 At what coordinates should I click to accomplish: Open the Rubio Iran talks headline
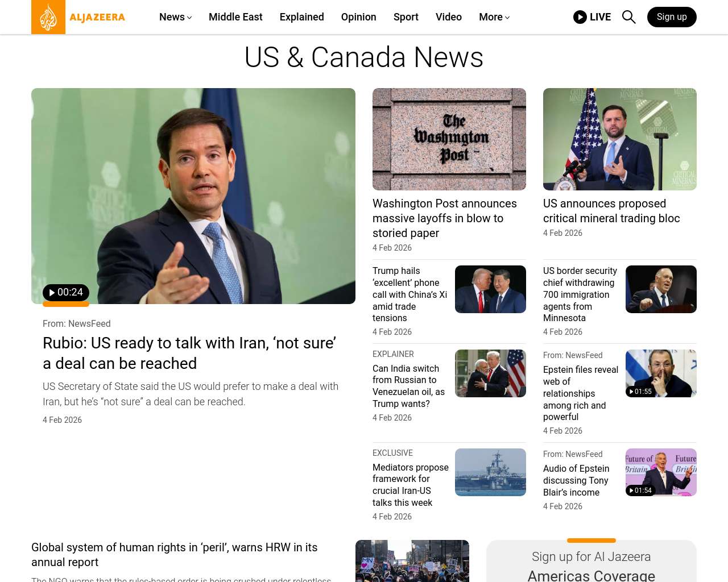point(189,353)
